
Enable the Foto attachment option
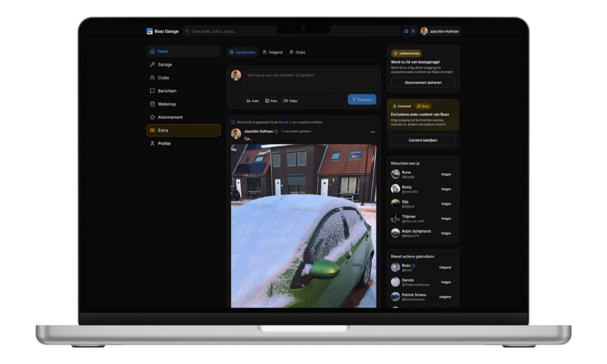pyautogui.click(x=271, y=101)
